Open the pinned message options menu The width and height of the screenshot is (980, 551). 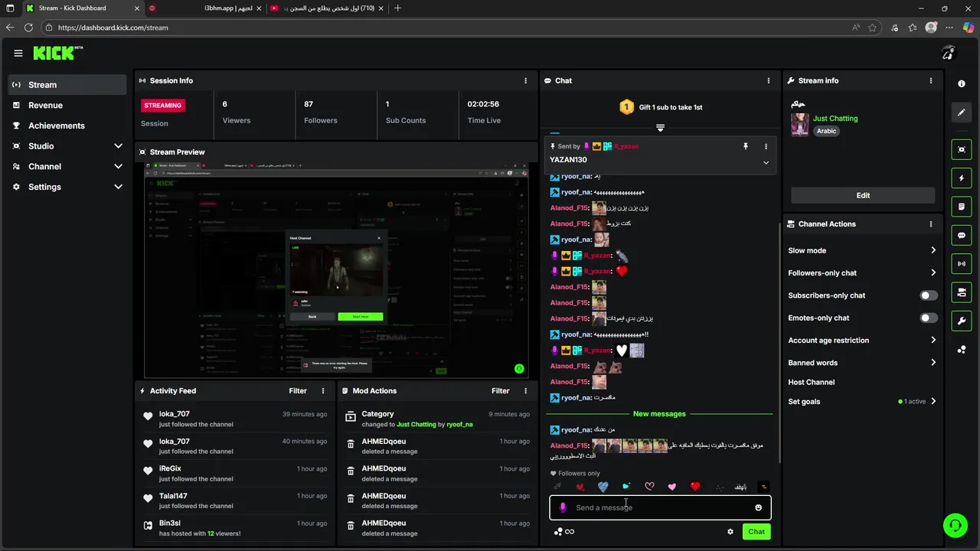coord(766,146)
